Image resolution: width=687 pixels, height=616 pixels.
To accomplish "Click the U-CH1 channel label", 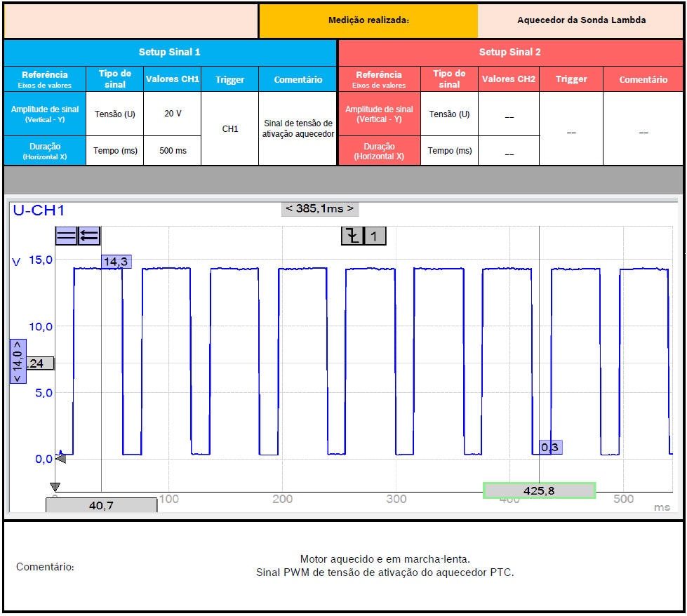I will (39, 210).
